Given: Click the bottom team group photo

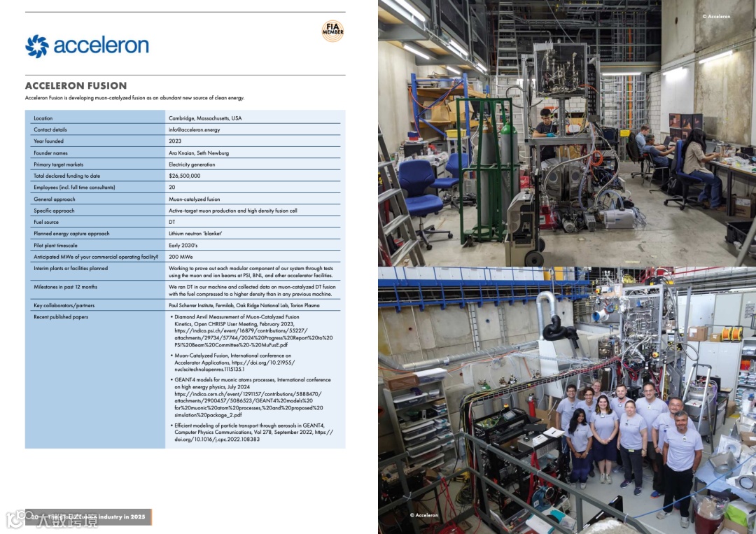Looking at the screenshot, I should click(x=567, y=400).
